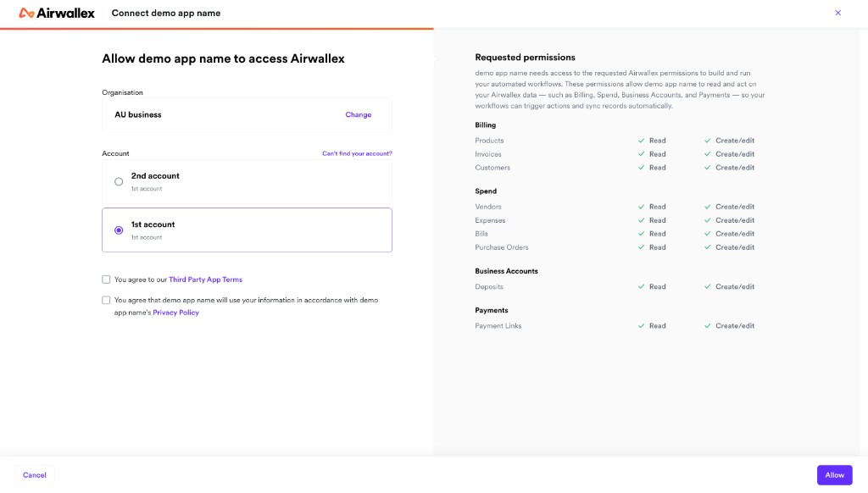Click the 'Vendors' permission label
This screenshot has width=868, height=493.
click(x=487, y=207)
